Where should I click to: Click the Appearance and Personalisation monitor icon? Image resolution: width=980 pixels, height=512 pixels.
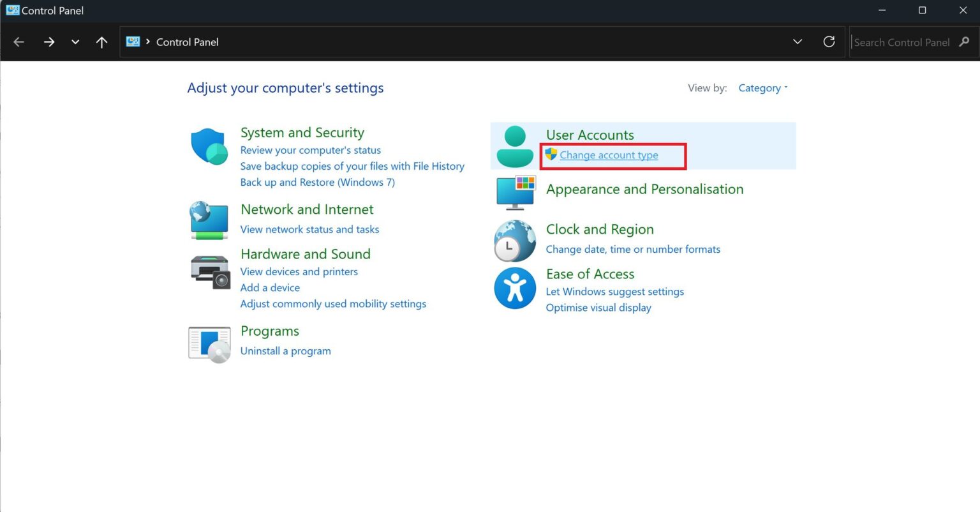(x=514, y=192)
